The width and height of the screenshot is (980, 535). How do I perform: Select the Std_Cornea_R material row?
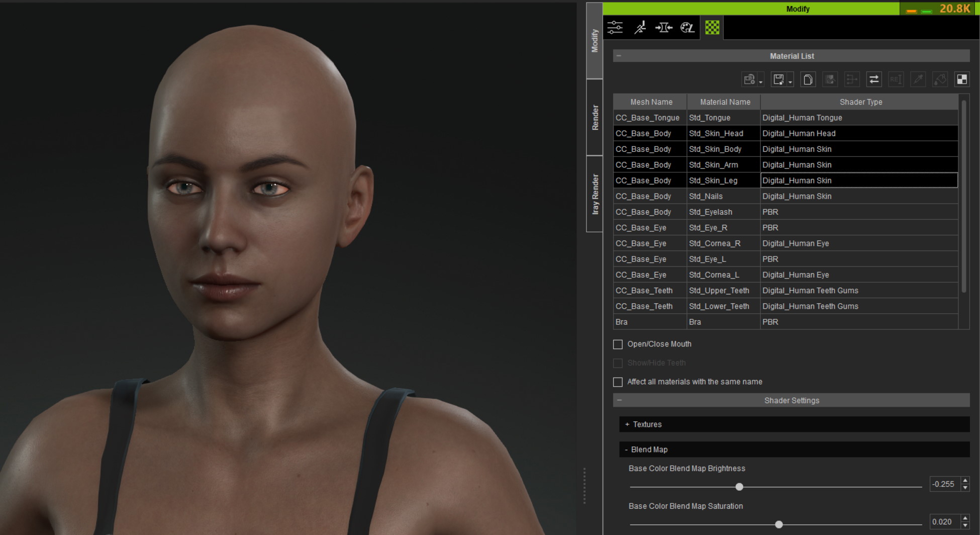coord(786,243)
